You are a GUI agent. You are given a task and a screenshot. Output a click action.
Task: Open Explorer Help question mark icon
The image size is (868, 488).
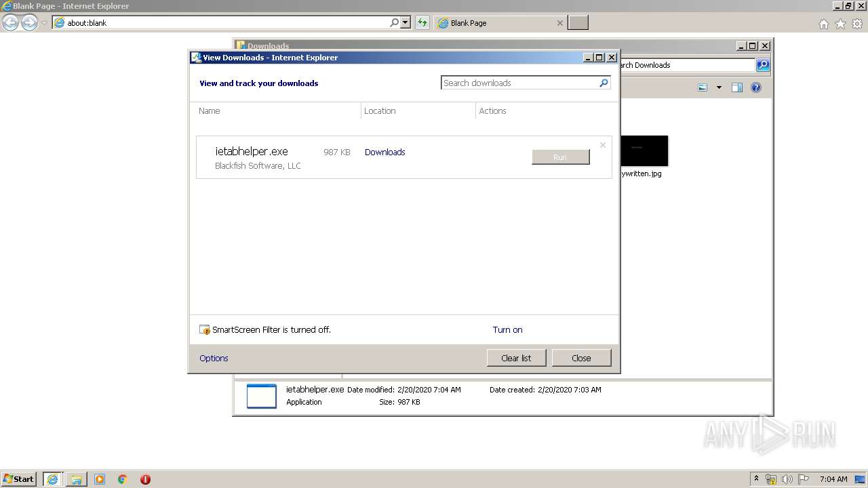pos(756,87)
